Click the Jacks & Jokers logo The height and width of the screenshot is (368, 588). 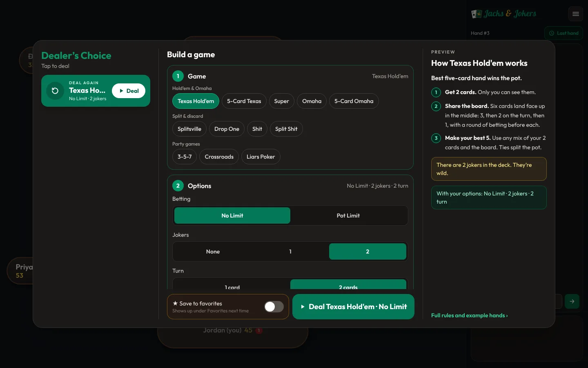(x=503, y=14)
